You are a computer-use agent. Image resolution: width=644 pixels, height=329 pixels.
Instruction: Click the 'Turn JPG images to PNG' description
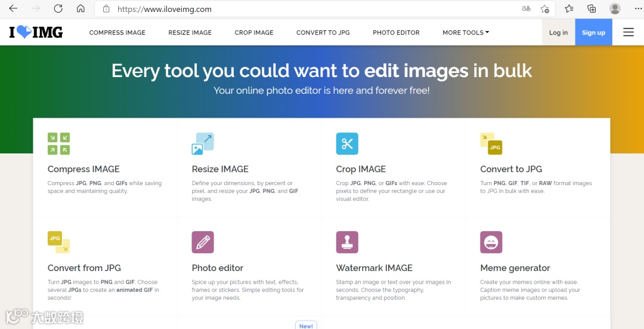[x=104, y=290]
